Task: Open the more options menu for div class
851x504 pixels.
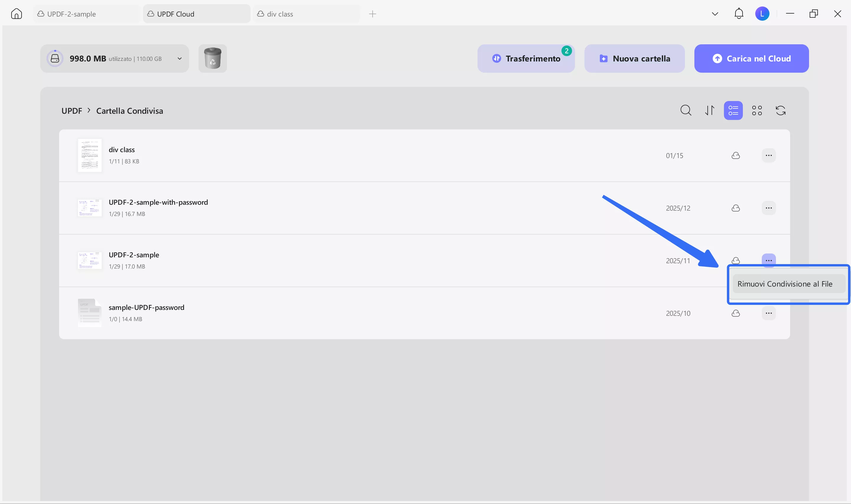Action: pos(769,156)
